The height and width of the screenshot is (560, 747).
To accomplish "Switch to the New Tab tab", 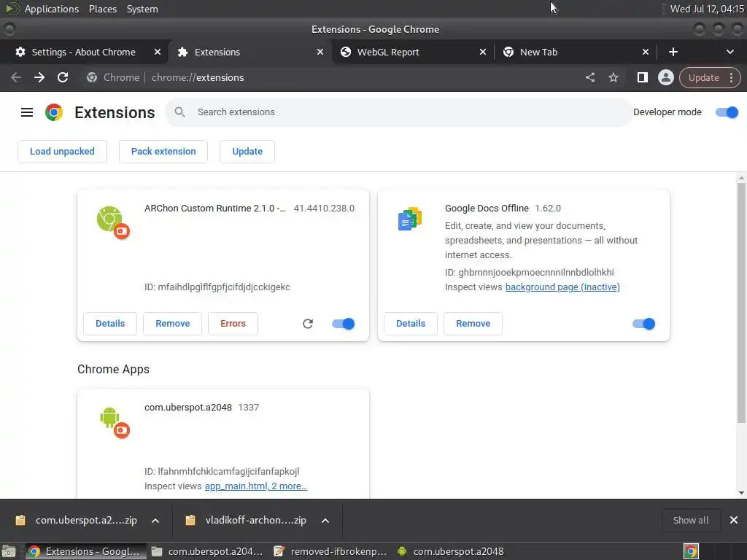I will (576, 52).
